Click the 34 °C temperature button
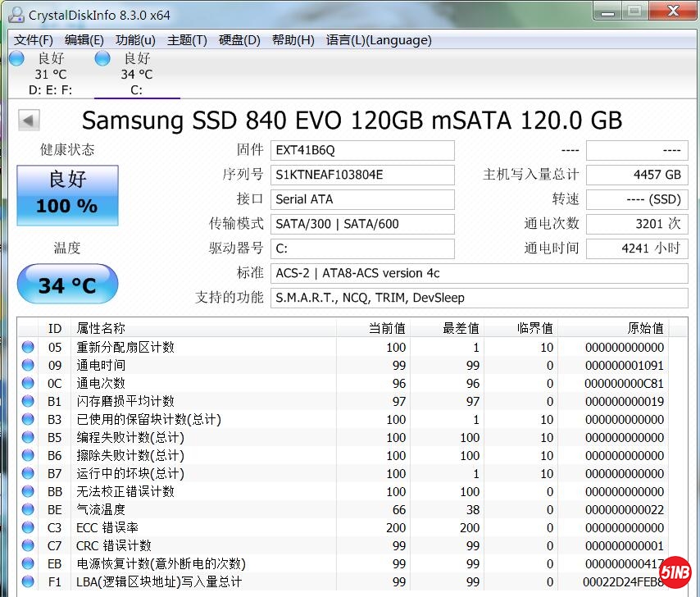700x597 pixels. click(67, 285)
